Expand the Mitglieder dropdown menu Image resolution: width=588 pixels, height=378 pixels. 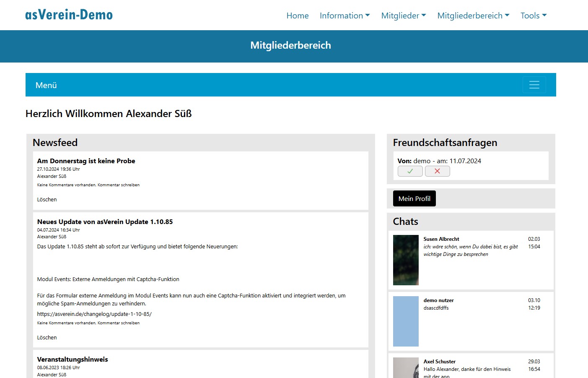[x=403, y=16]
